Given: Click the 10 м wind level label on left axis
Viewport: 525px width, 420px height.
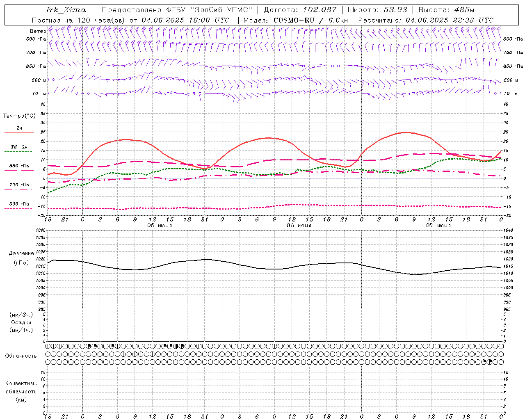Looking at the screenshot, I should [x=39, y=94].
